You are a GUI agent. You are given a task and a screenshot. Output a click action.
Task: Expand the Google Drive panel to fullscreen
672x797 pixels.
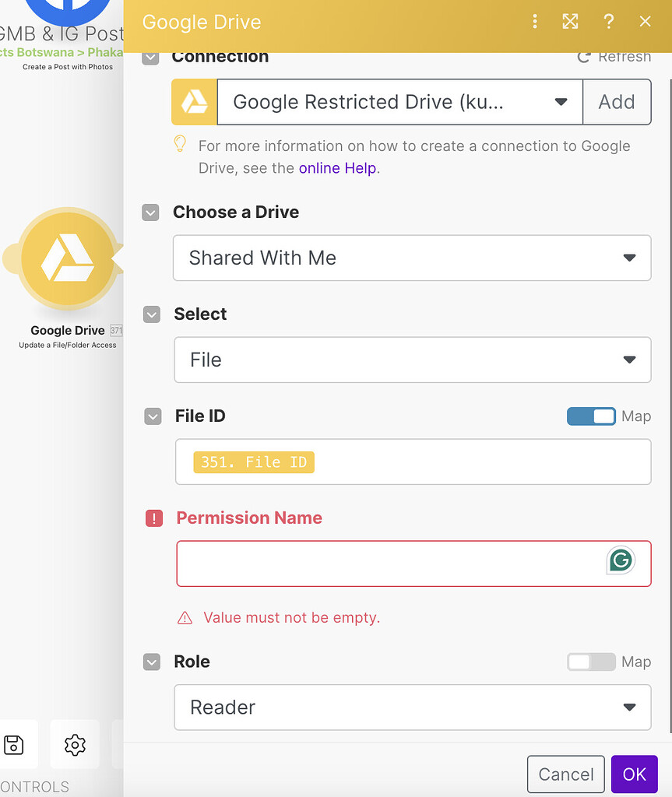pyautogui.click(x=570, y=21)
